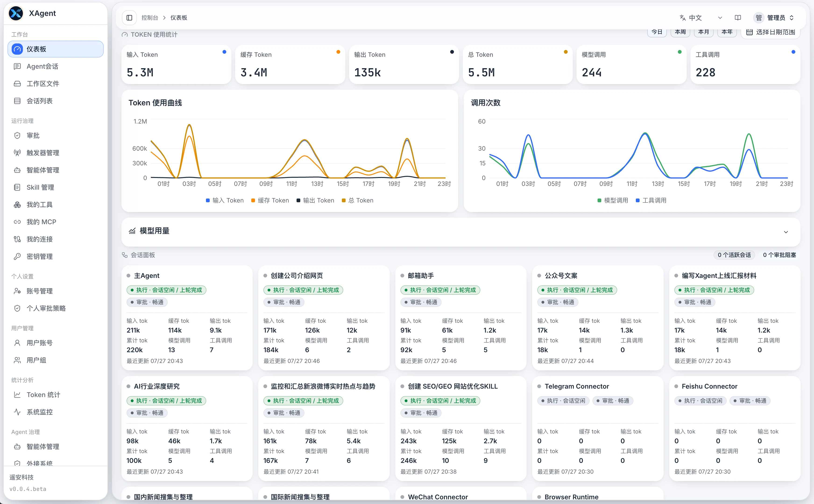This screenshot has height=504, width=814.
Task: Click the calendar icon in date range
Action: tap(749, 32)
